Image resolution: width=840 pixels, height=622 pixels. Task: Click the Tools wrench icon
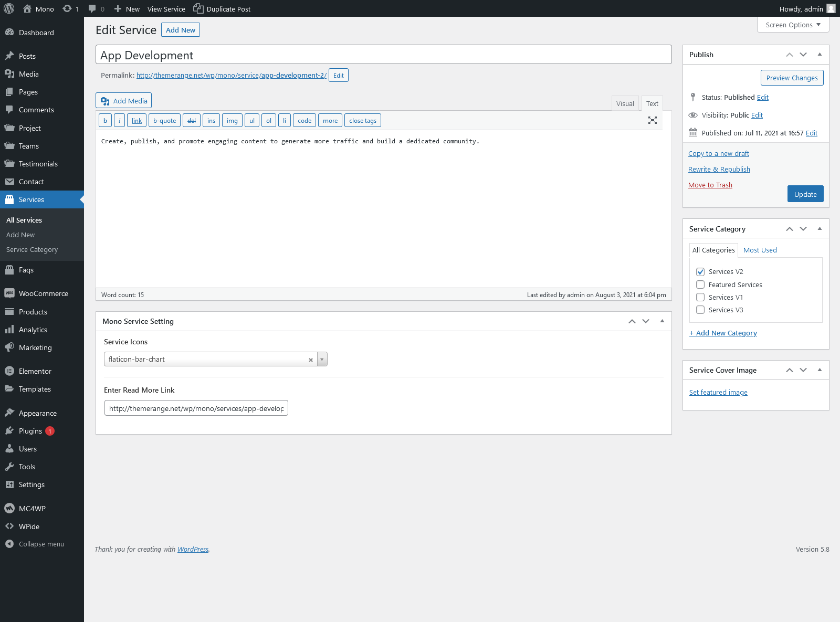(x=9, y=467)
